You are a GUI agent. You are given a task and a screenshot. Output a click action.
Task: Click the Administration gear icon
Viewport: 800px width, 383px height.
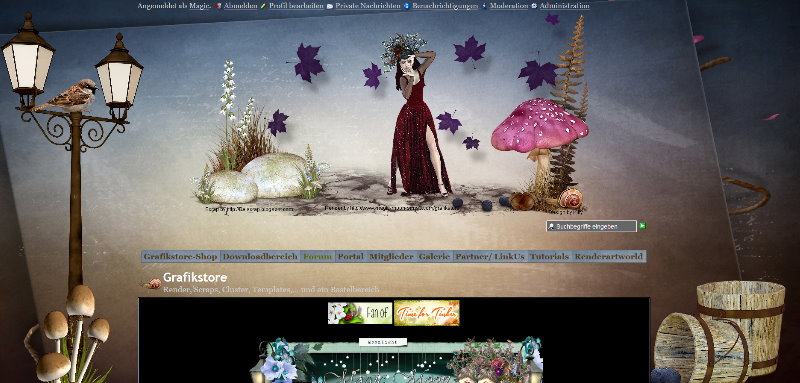534,6
